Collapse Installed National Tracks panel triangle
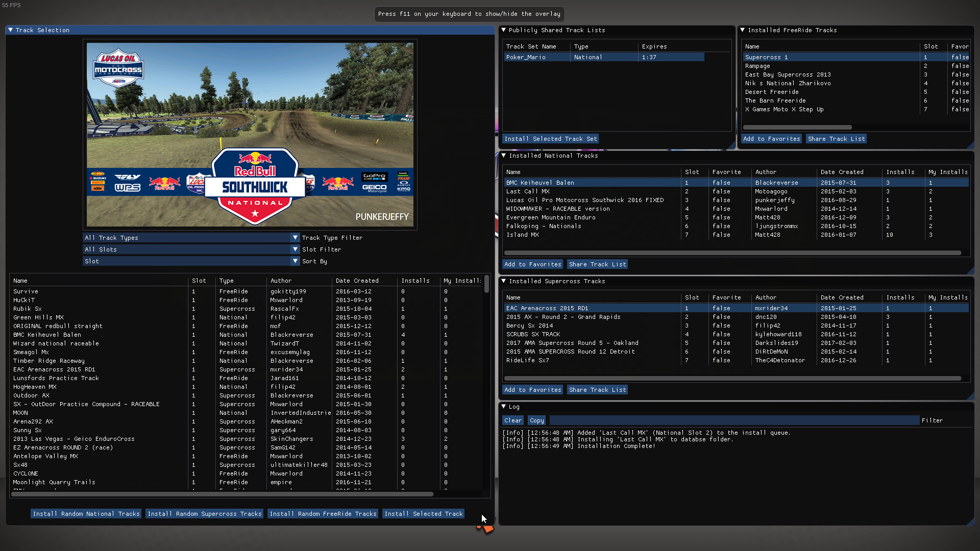980x551 pixels. [x=503, y=156]
